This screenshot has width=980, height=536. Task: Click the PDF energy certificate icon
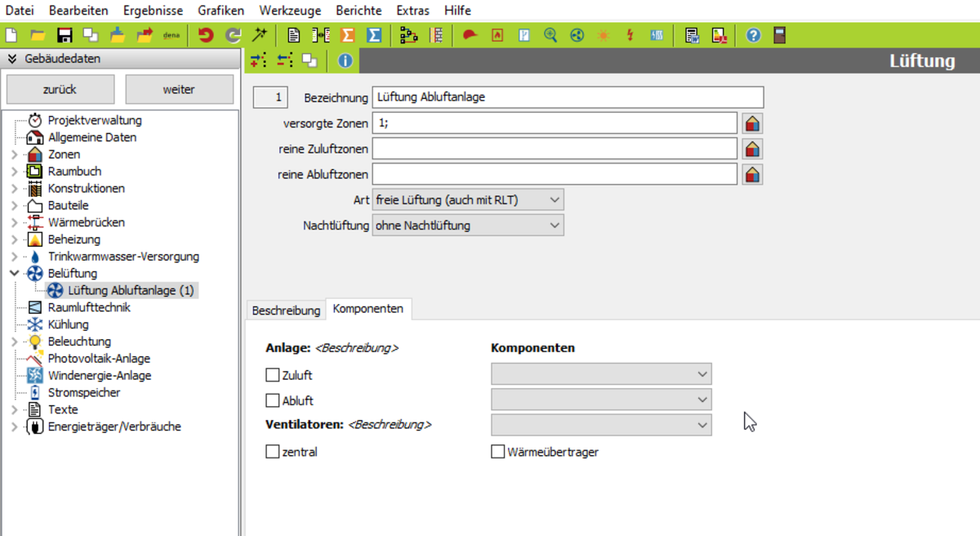click(x=719, y=35)
